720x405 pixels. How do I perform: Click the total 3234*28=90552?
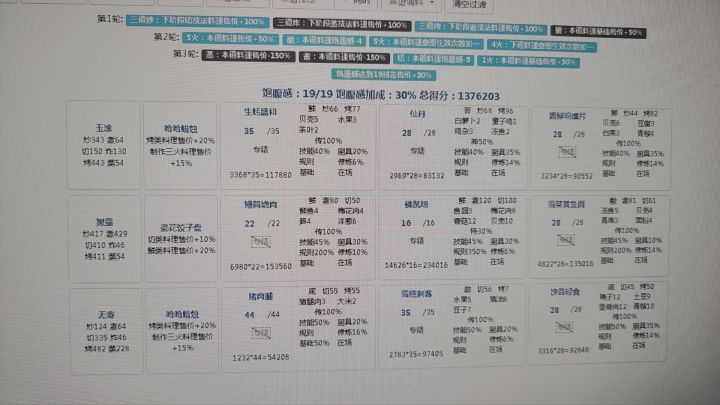567,176
